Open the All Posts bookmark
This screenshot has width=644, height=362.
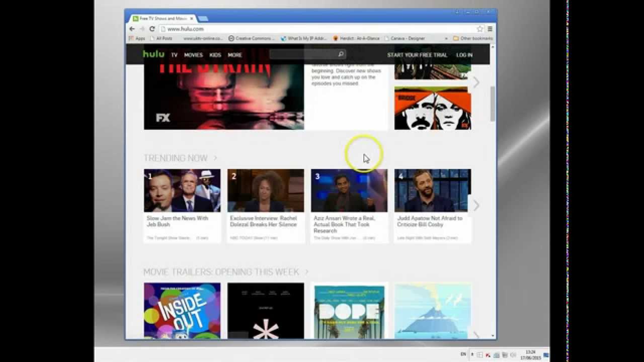pyautogui.click(x=160, y=38)
